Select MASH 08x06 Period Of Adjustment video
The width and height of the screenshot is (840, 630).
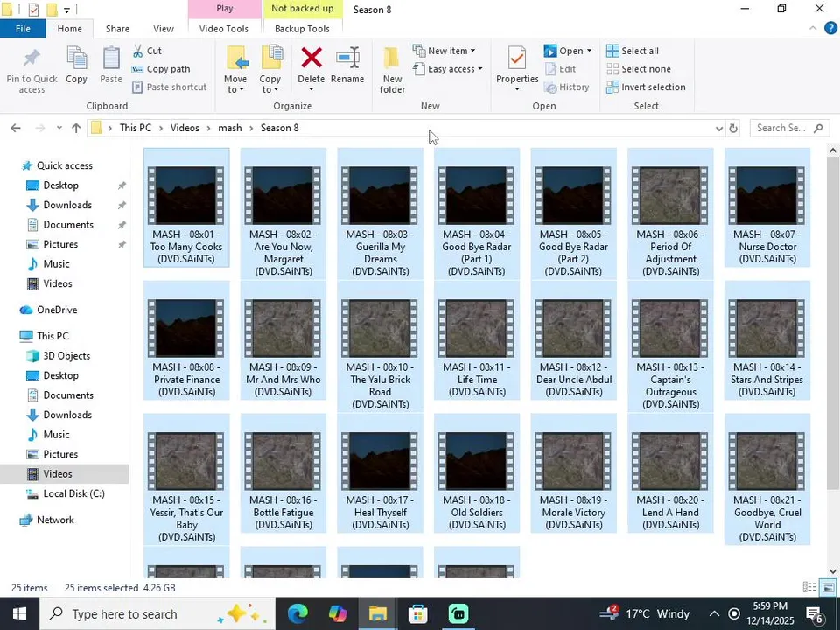coord(670,214)
